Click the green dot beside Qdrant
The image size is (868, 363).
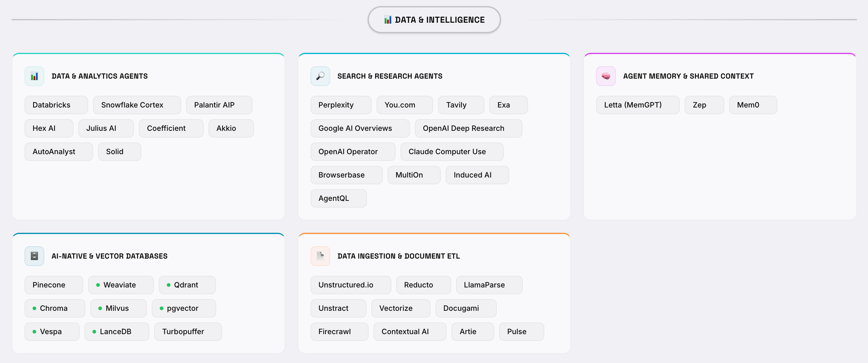tap(169, 285)
